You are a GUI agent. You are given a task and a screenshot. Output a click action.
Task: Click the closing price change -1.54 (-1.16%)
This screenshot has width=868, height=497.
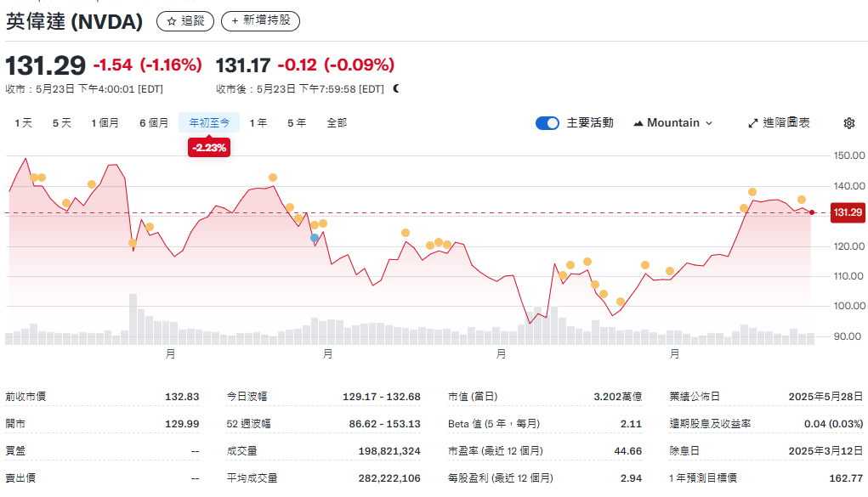click(147, 65)
